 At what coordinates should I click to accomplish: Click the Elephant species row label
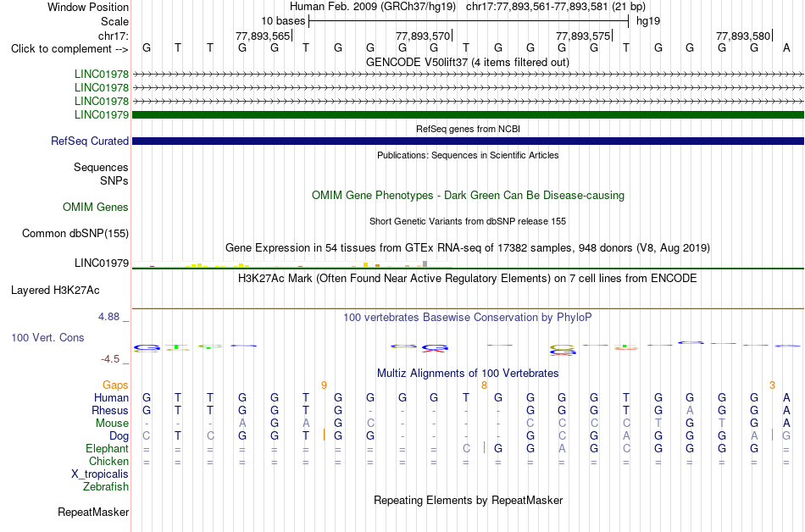[x=107, y=449]
